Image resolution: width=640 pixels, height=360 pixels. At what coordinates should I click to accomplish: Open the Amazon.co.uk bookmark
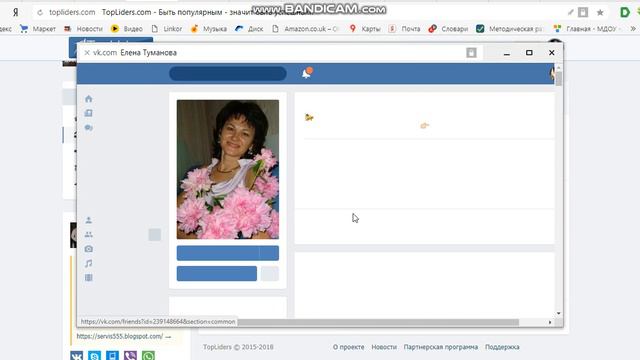305,29
